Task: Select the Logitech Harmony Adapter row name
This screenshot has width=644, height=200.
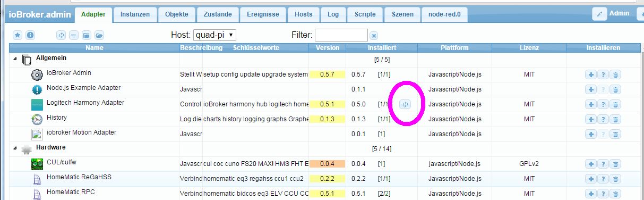Action: tap(85, 103)
